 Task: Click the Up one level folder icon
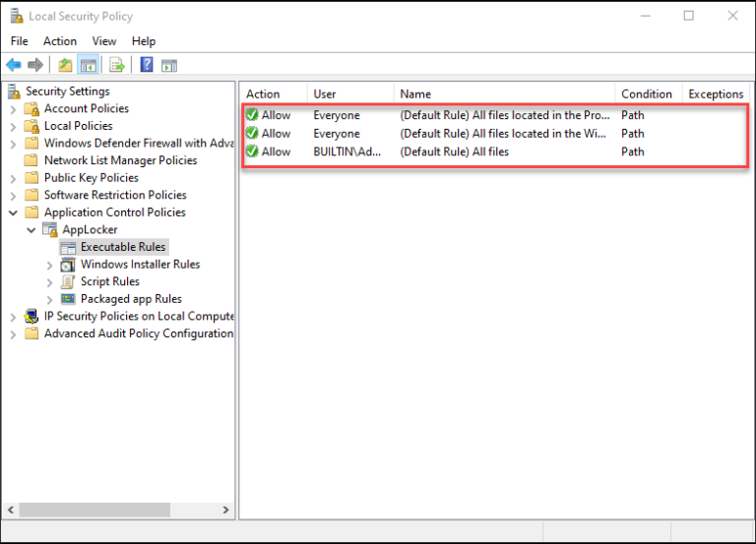(65, 65)
